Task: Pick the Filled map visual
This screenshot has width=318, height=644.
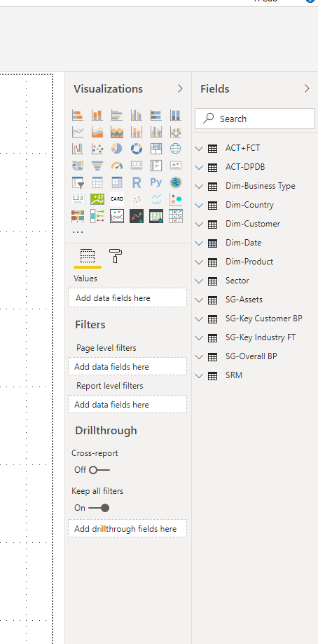Action: click(78, 166)
